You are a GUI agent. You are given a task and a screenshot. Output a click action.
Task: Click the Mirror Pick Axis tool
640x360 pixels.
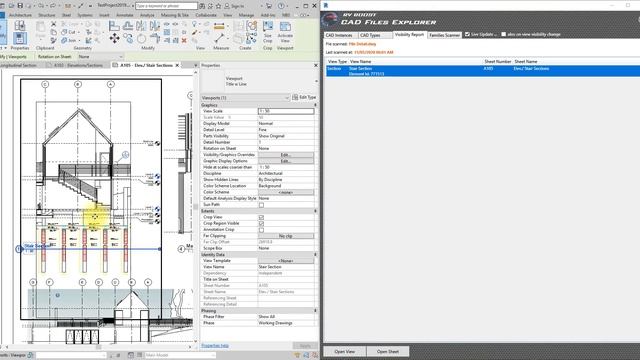pyautogui.click(x=141, y=27)
